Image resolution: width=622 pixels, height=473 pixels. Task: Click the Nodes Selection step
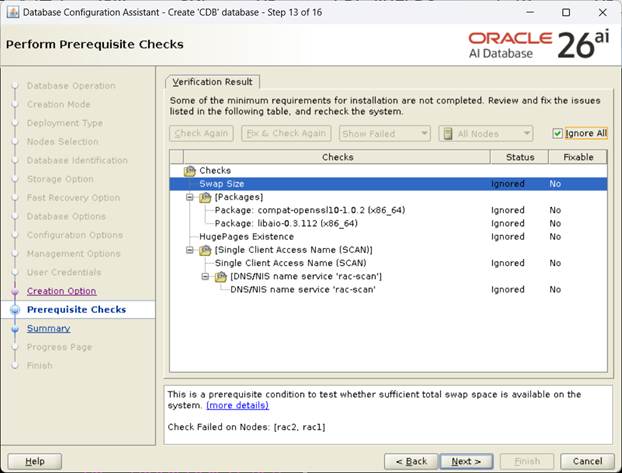point(62,142)
